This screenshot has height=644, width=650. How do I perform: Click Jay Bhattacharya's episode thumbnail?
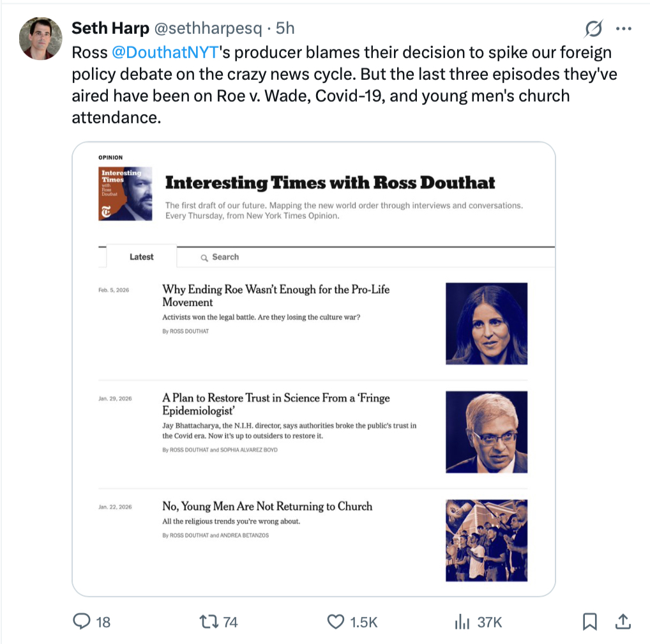486,432
